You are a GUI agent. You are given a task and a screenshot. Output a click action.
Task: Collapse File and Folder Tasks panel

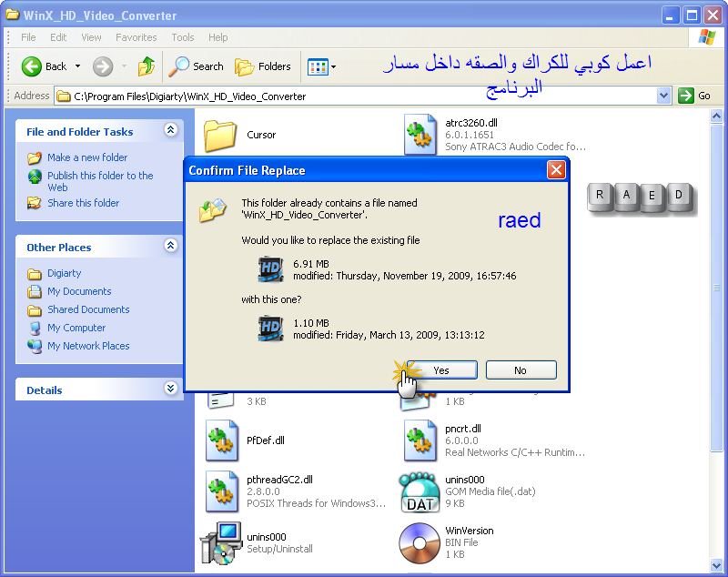tap(170, 131)
